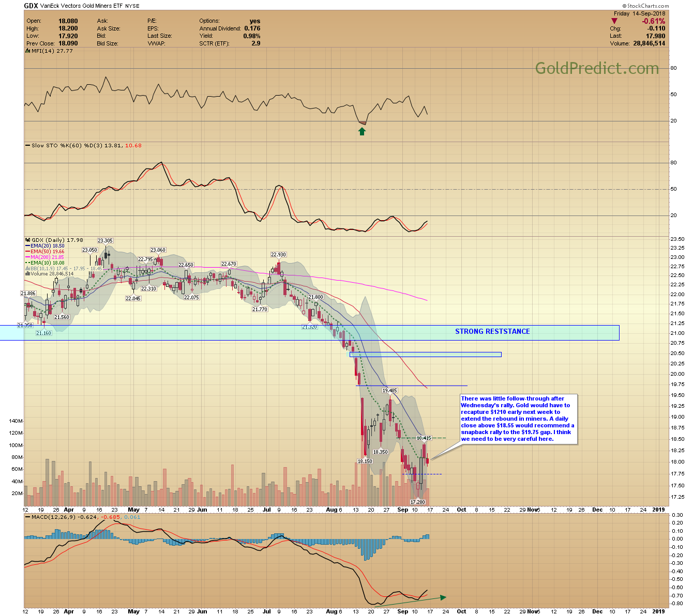Screen dimensions: 693x616
Task: Click the Friday 14-Sep-2018 date label
Action: click(x=639, y=13)
